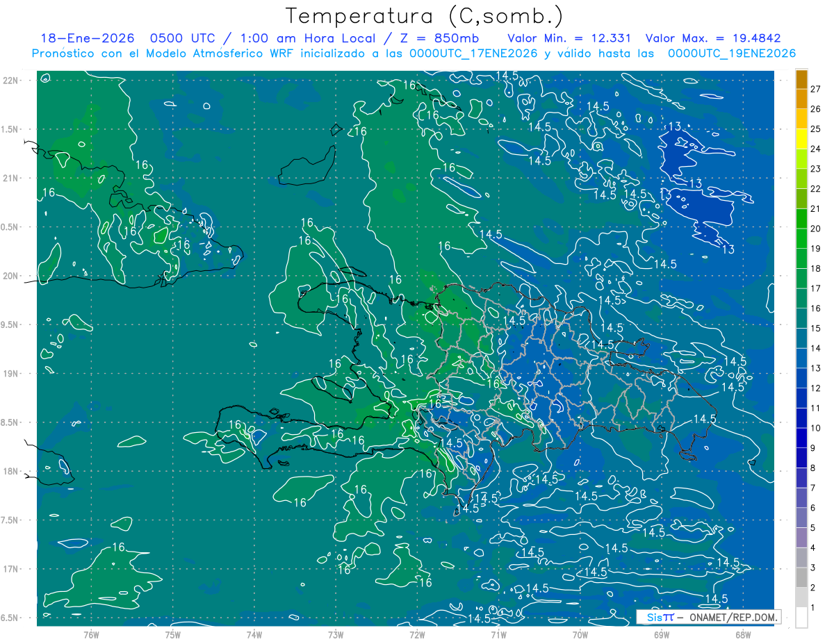Click color scale label "11"
834x644 pixels.
(816, 408)
